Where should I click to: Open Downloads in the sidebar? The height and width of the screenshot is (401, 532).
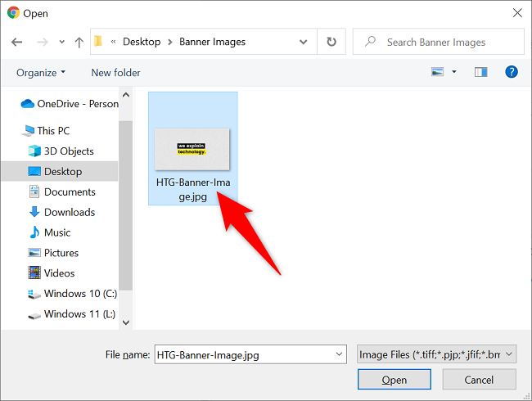point(62,212)
